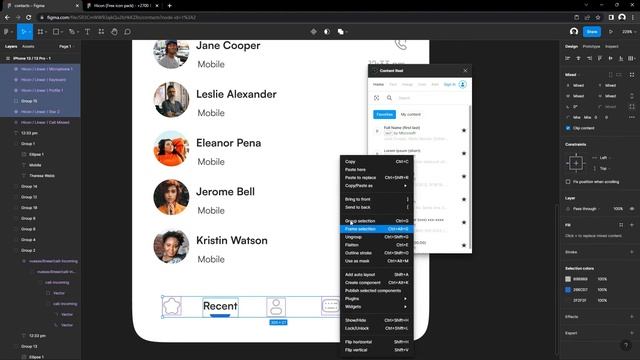This screenshot has height=360, width=640.
Task: Click the Align right icon
Action: [x=589, y=58]
